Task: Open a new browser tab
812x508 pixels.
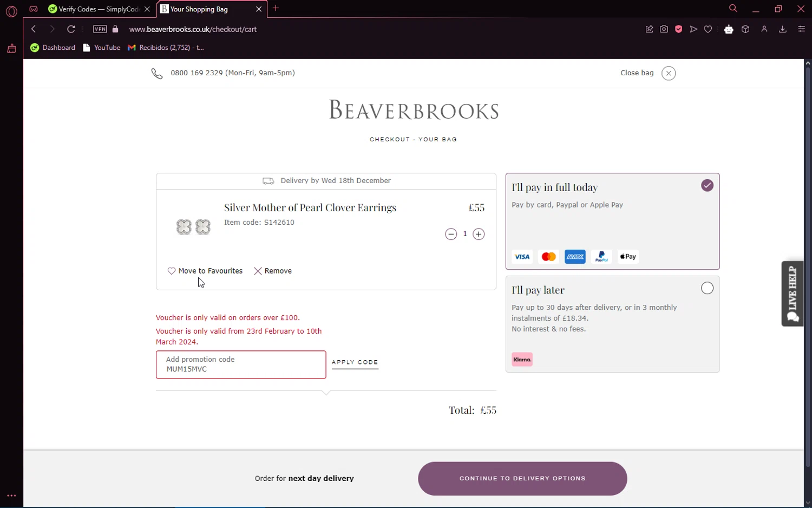Action: pyautogui.click(x=276, y=8)
